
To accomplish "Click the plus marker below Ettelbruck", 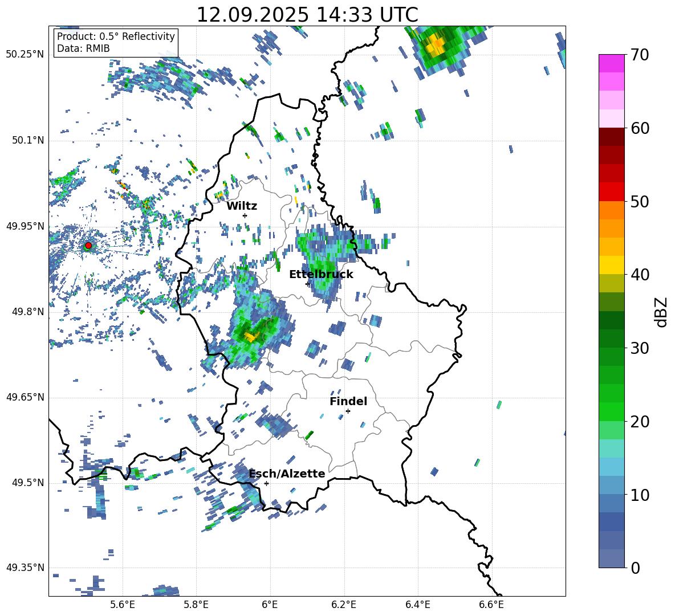I will tap(307, 284).
